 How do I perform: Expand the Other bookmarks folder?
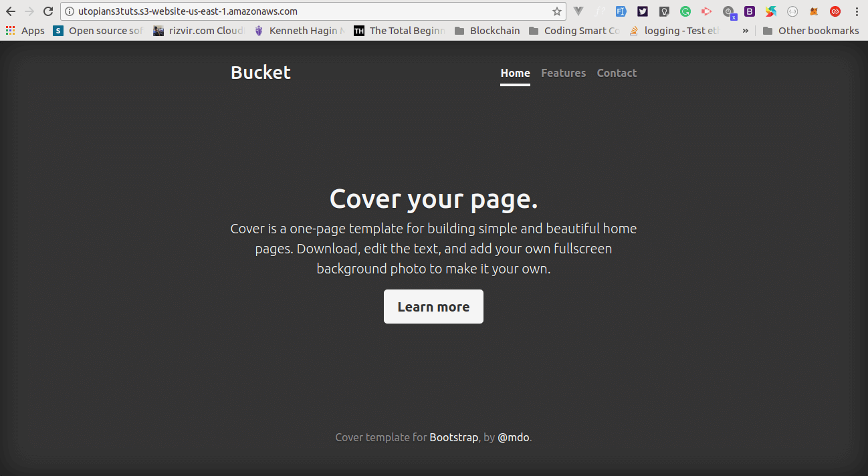tap(810, 31)
